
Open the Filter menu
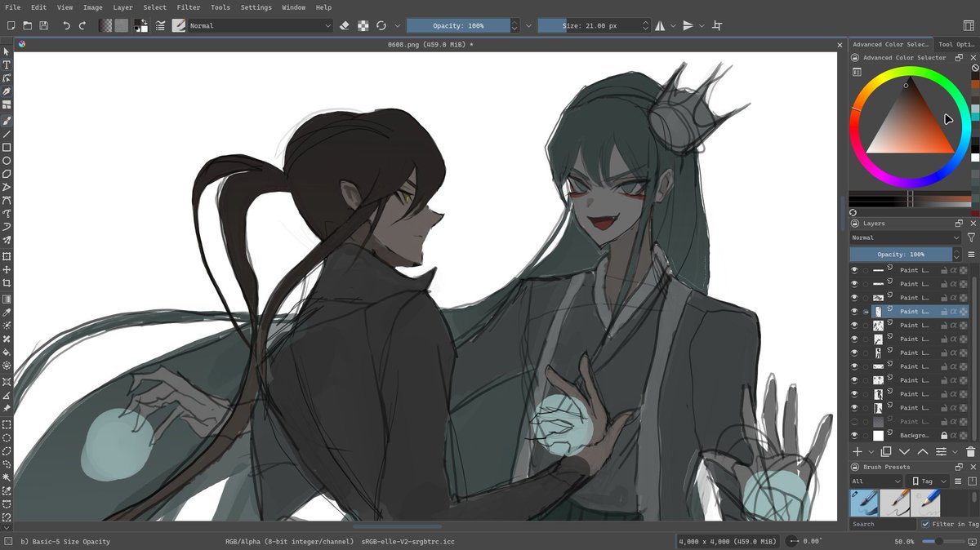pos(188,7)
